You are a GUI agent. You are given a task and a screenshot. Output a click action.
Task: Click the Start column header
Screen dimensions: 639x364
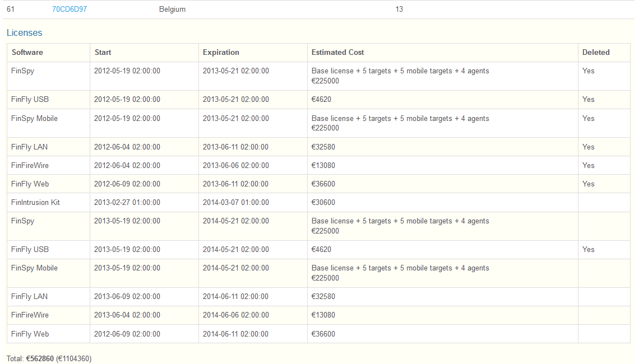[103, 52]
